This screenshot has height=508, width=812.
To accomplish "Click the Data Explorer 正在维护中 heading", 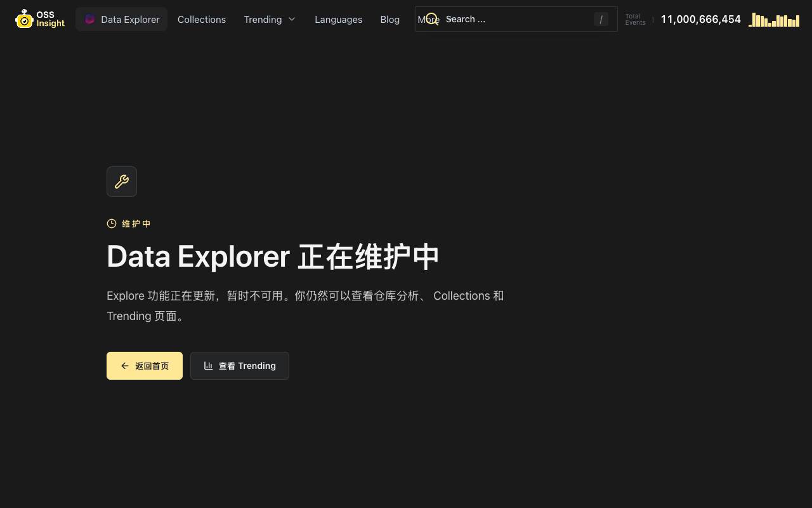I will coord(273,257).
